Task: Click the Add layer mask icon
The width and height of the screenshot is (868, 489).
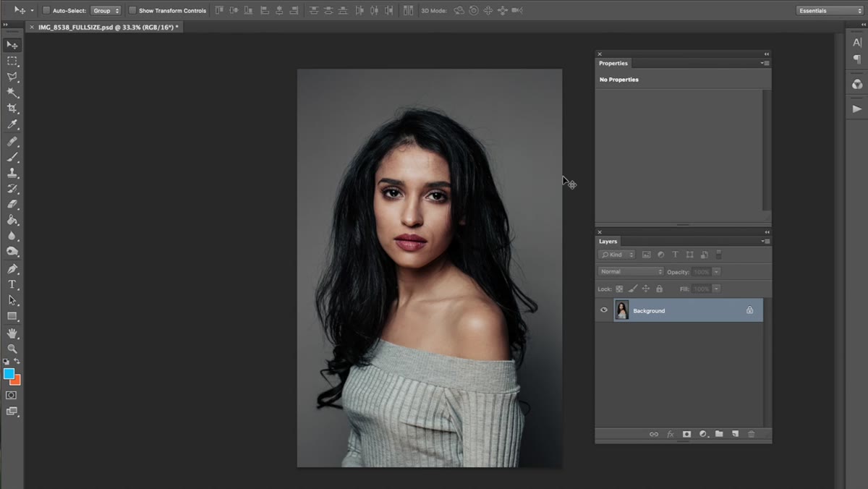Action: [x=686, y=434]
